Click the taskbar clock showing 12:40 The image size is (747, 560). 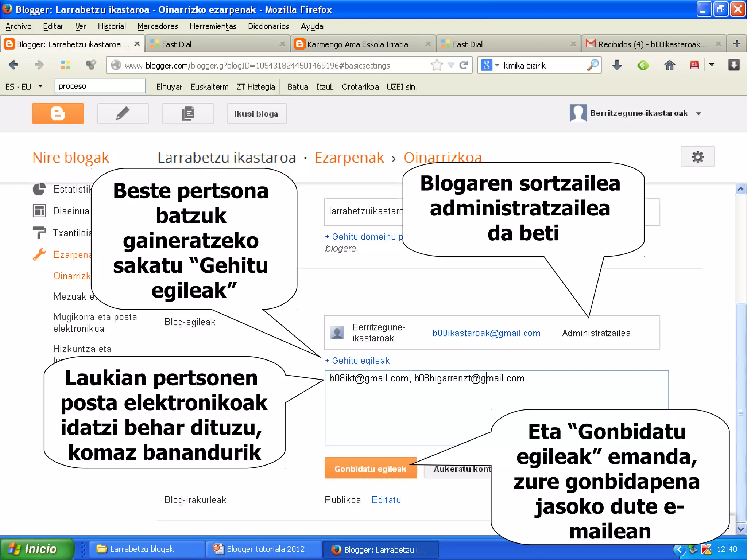(727, 549)
